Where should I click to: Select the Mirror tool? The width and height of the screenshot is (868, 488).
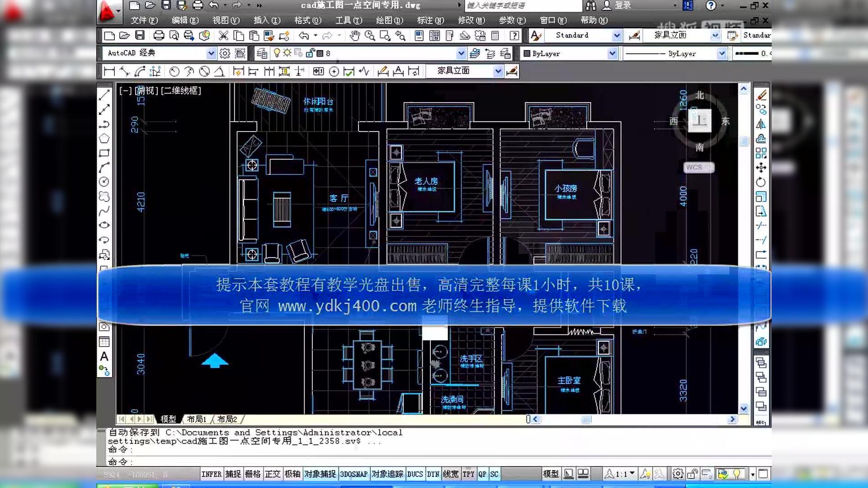pos(761,124)
